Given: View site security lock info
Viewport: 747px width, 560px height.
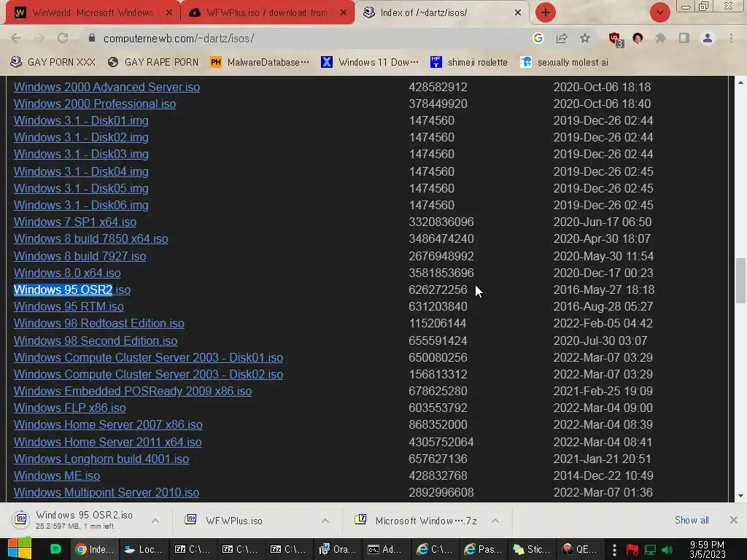Looking at the screenshot, I should [92, 38].
